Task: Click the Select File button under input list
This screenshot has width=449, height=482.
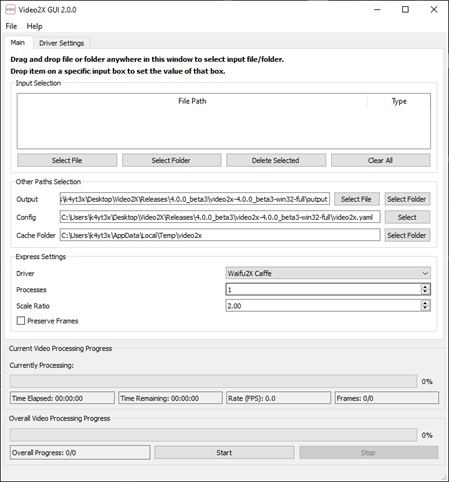Action: click(x=67, y=160)
